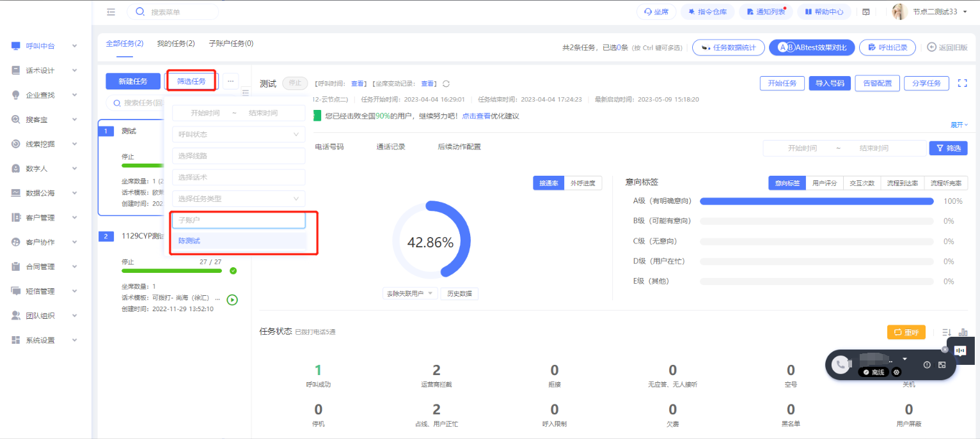The width and height of the screenshot is (980, 439).
Task: Click the voice chat bubble icon
Action: click(x=960, y=350)
